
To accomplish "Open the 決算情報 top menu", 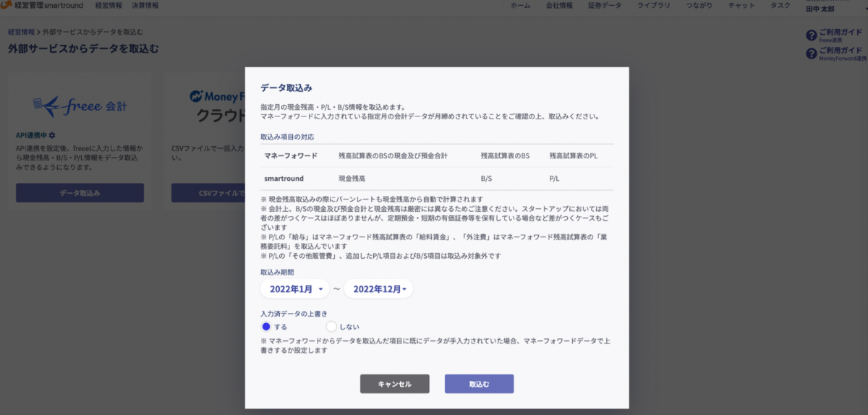I will 146,6.
